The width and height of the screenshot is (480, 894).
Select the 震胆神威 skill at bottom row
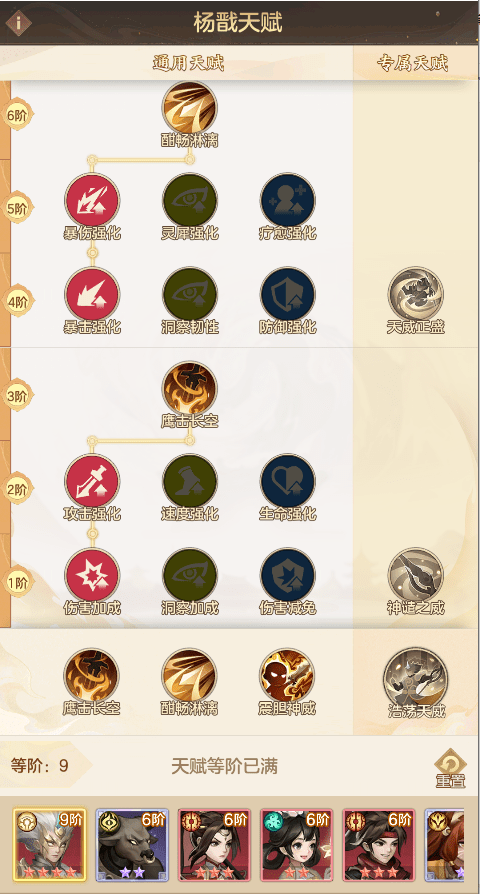pyautogui.click(x=287, y=676)
